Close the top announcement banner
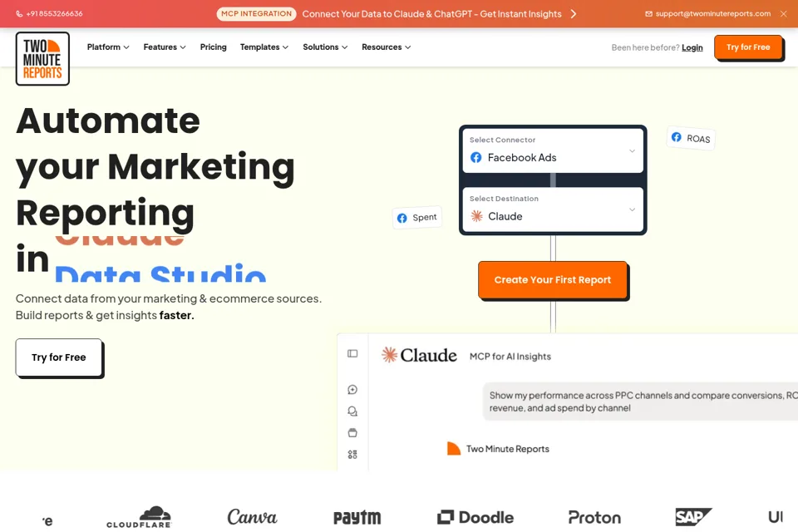The width and height of the screenshot is (798, 532). point(783,14)
